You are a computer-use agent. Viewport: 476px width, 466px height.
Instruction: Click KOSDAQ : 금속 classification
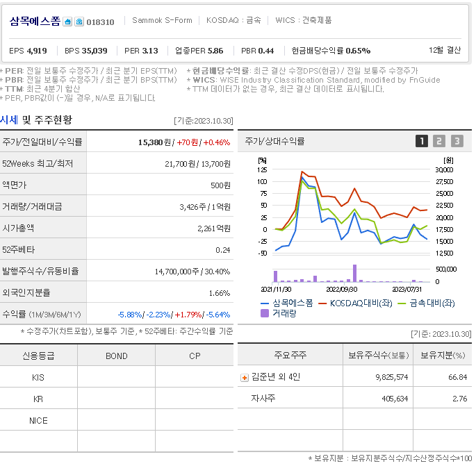tap(233, 20)
